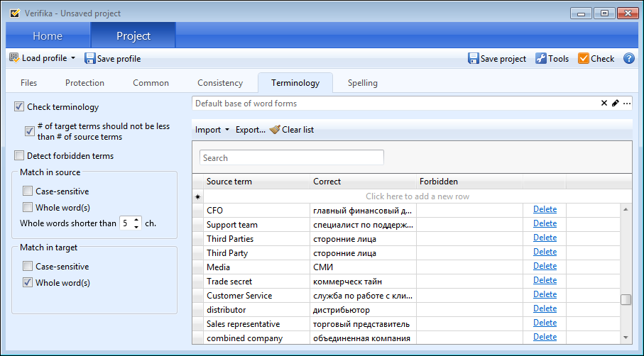The height and width of the screenshot is (356, 644).
Task: Delete the Sales representative term
Action: 545,323
